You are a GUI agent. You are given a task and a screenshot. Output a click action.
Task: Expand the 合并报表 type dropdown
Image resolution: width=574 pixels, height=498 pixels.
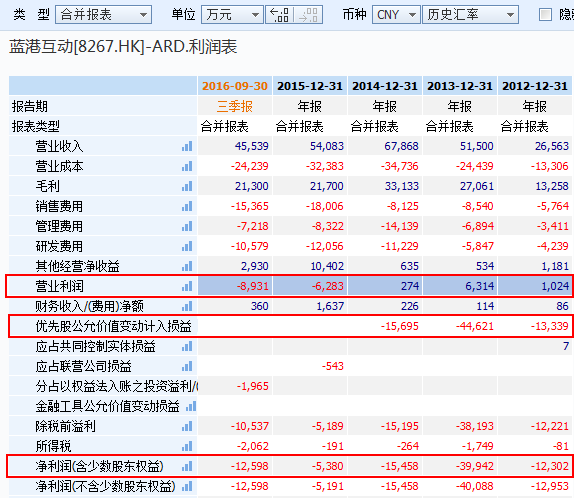click(104, 15)
